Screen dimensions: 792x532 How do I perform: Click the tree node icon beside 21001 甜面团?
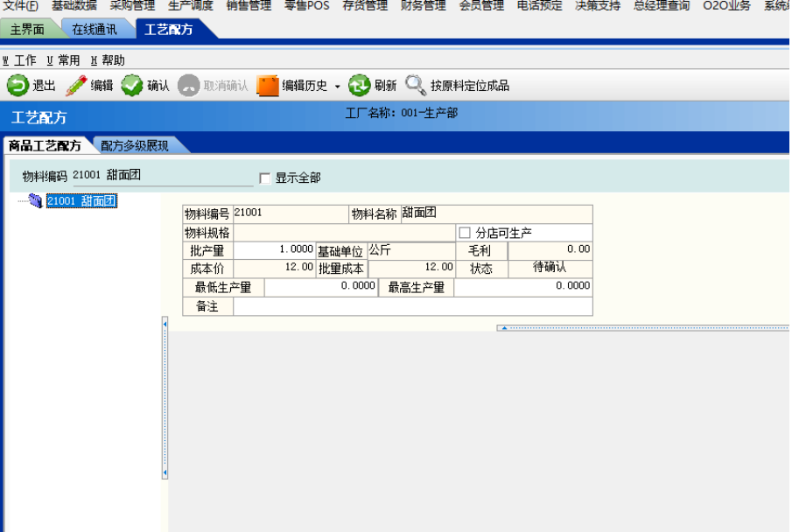(35, 201)
